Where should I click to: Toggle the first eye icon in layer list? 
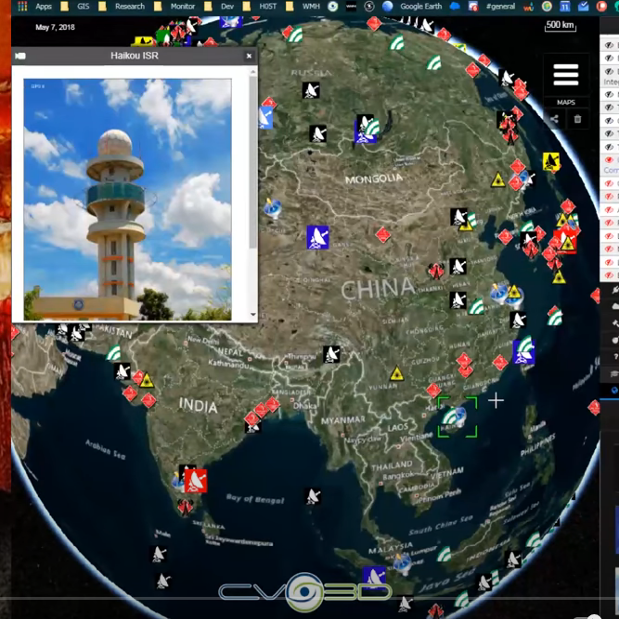tap(610, 45)
